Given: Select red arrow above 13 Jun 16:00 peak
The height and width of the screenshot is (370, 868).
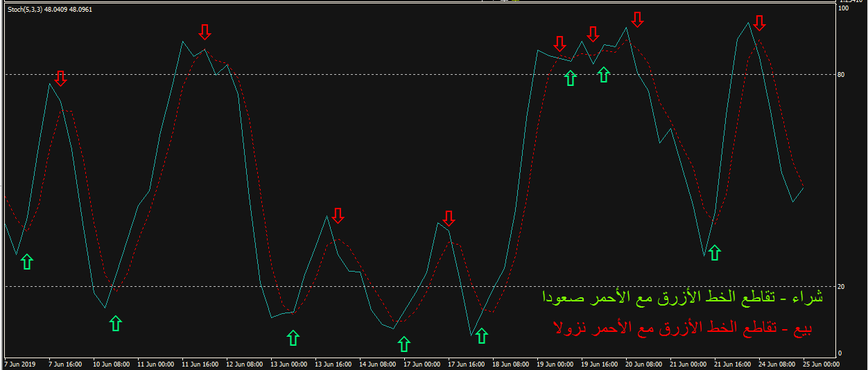Looking at the screenshot, I should coord(338,215).
